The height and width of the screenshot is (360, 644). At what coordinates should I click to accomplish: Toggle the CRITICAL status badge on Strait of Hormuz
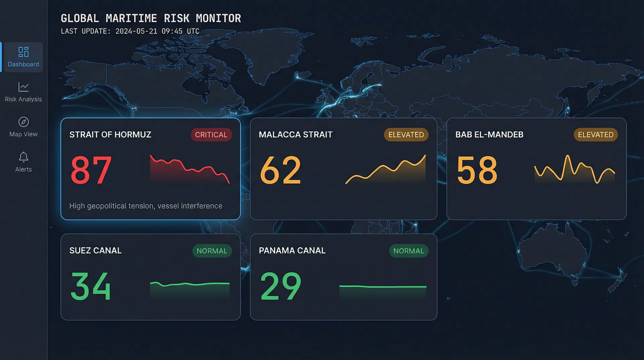[211, 135]
